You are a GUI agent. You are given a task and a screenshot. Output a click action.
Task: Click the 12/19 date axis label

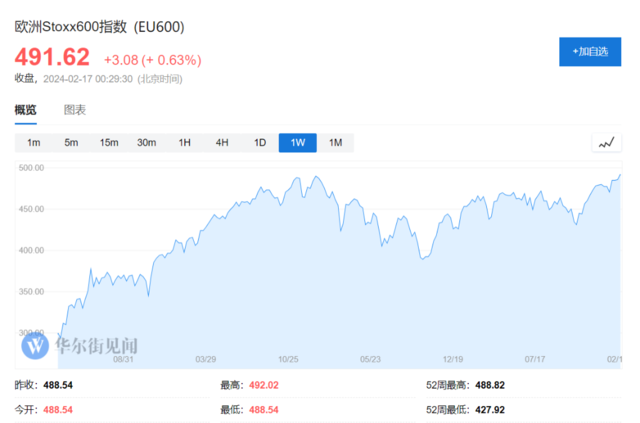[453, 359]
